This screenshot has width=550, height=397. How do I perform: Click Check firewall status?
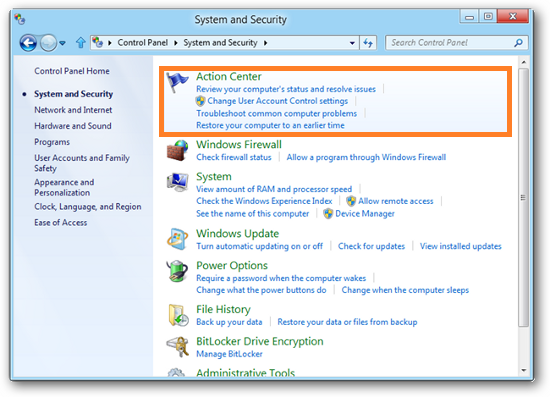pyautogui.click(x=234, y=157)
